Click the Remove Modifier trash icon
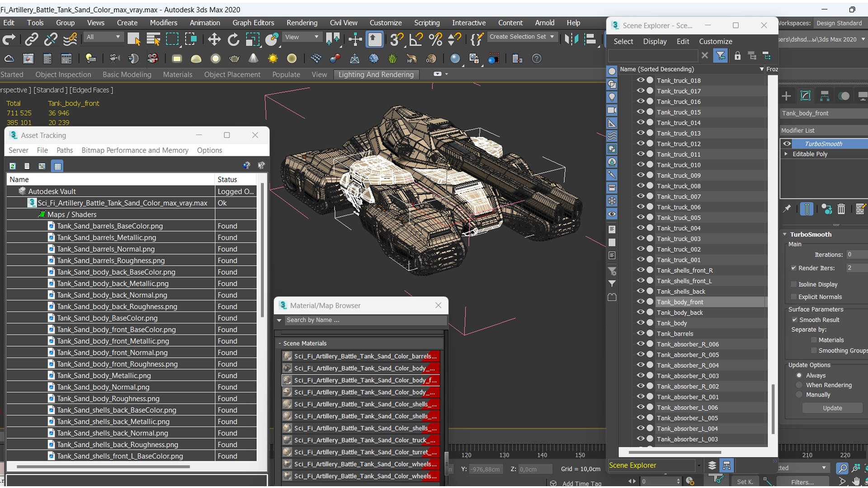Screen dimensions: 868x488 point(841,209)
